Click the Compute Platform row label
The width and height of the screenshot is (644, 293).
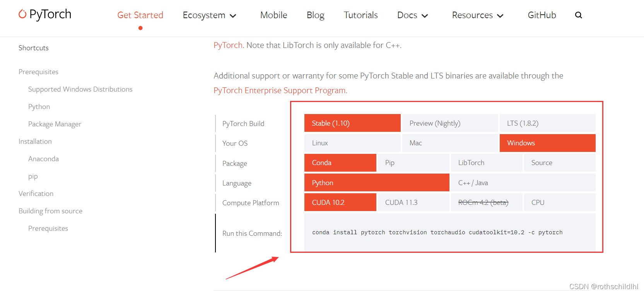pos(251,203)
